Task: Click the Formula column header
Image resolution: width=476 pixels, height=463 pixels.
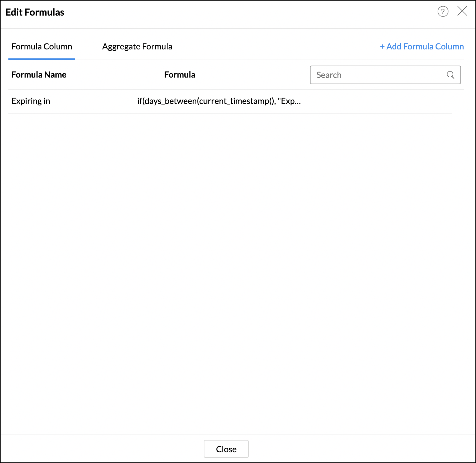Action: point(180,75)
